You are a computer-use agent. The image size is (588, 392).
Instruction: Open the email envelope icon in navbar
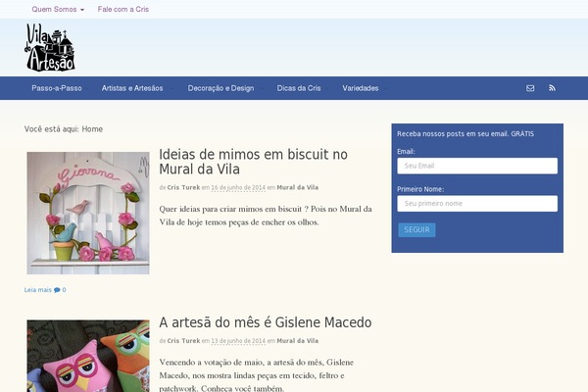530,88
